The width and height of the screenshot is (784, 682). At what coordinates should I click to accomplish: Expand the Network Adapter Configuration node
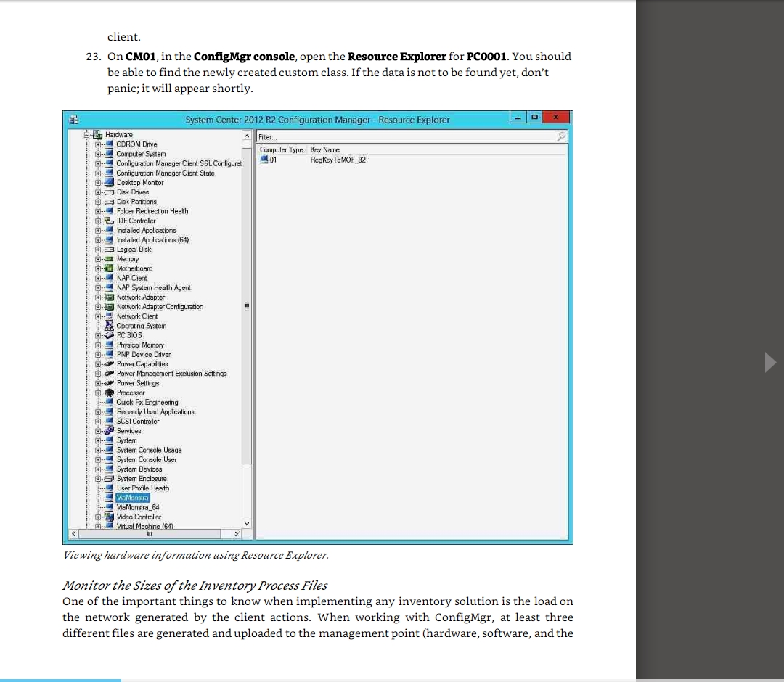(98, 307)
